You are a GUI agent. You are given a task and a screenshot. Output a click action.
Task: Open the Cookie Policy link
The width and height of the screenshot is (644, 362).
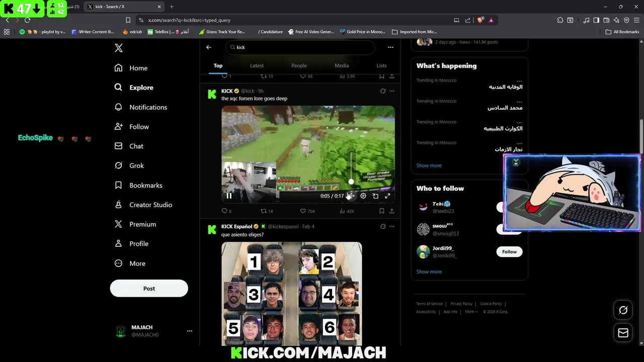tap(491, 304)
